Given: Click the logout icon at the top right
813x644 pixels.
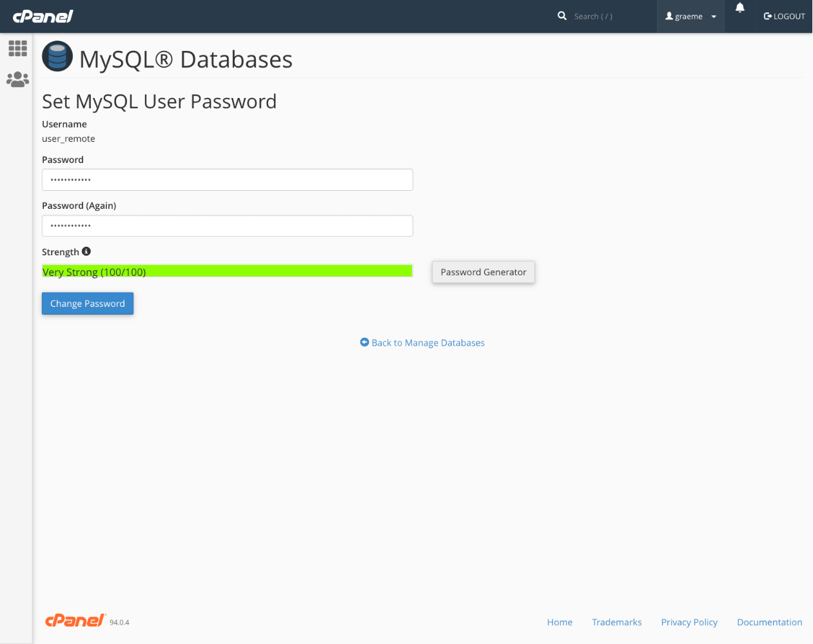Looking at the screenshot, I should tap(767, 16).
